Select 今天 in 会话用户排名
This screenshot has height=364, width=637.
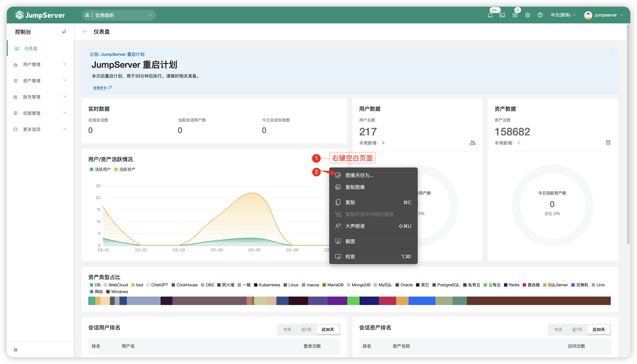(x=287, y=329)
